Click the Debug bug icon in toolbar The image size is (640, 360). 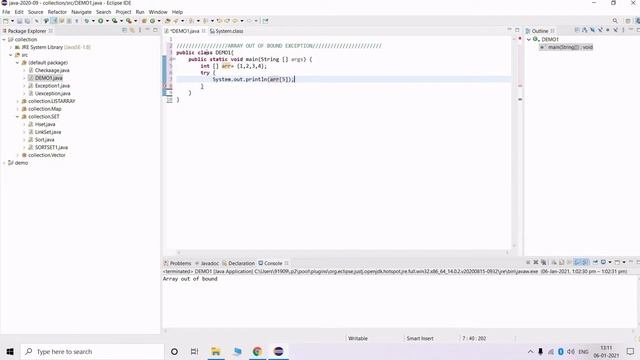pyautogui.click(x=86, y=21)
